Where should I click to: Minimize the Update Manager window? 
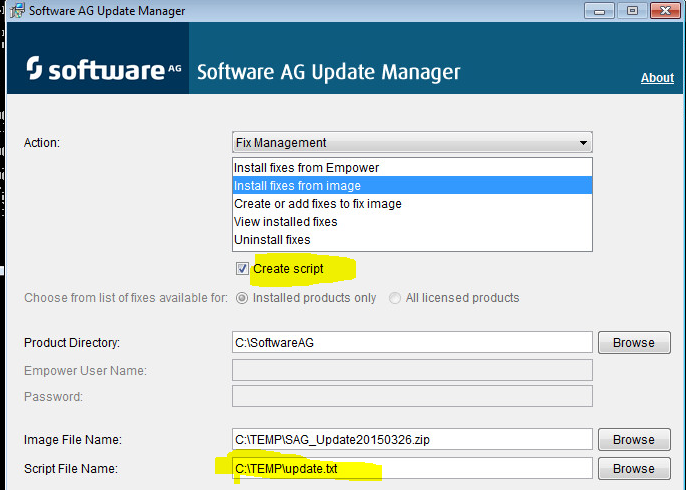pos(599,10)
